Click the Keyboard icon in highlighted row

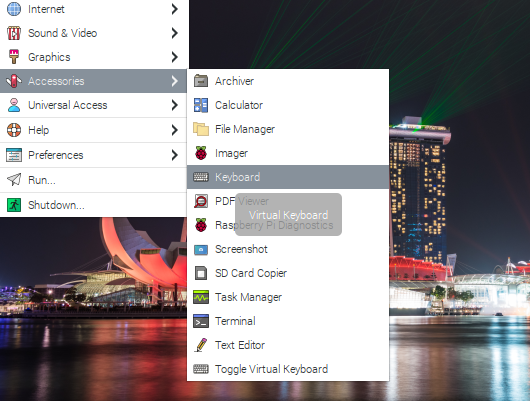point(201,177)
